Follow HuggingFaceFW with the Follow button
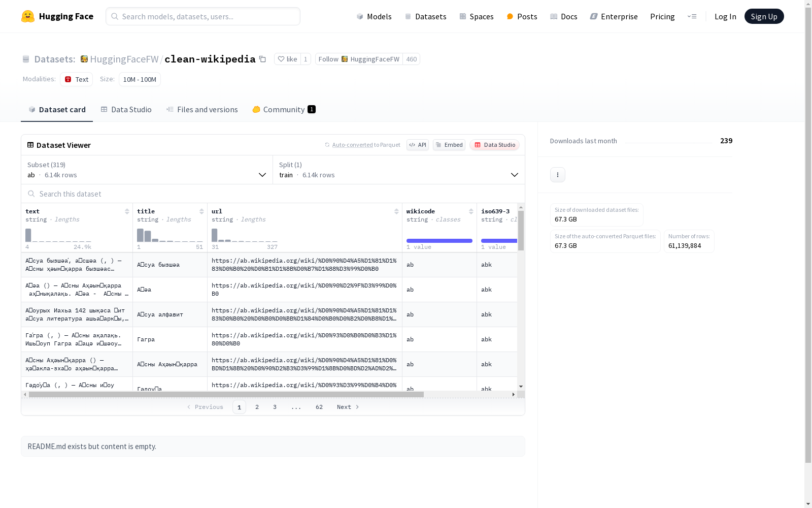 pos(359,59)
